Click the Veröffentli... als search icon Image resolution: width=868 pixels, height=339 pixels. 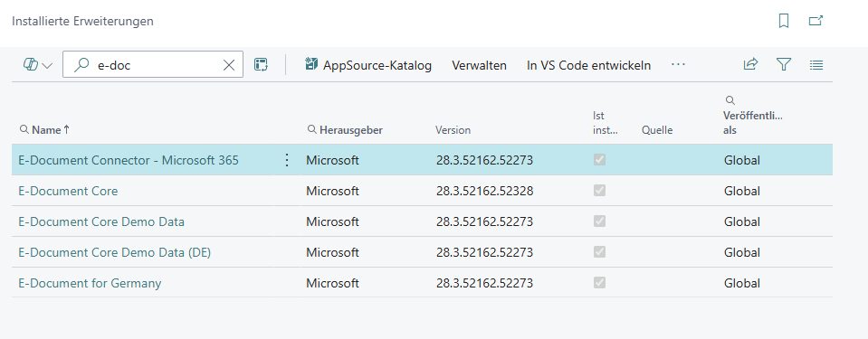(730, 100)
